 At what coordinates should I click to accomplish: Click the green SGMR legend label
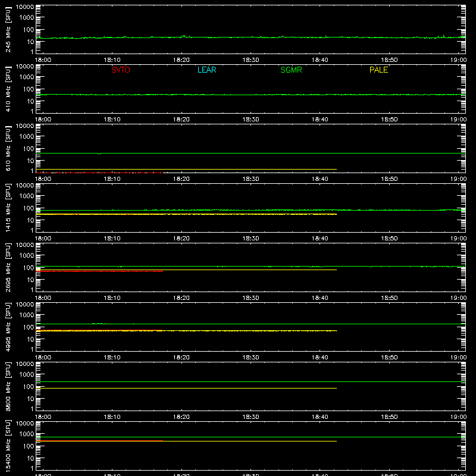point(291,70)
